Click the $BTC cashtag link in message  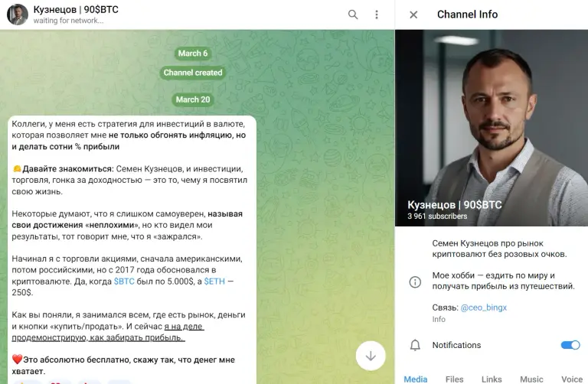pos(124,281)
